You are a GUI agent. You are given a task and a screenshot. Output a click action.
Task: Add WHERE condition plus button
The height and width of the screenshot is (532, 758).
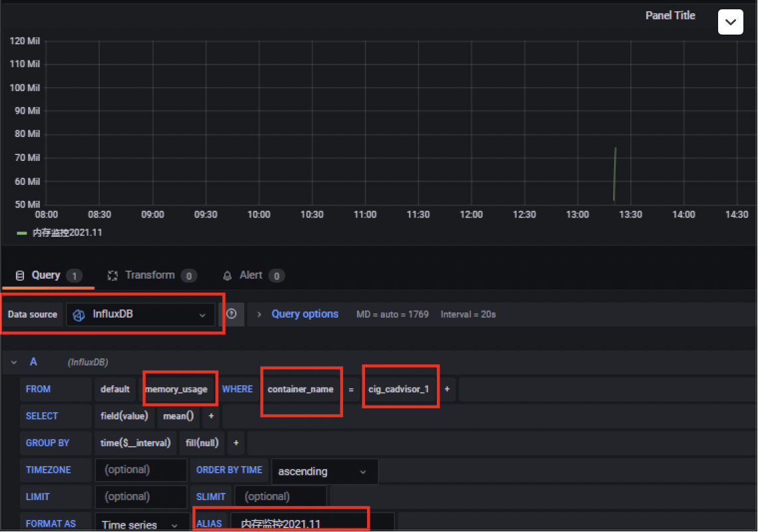pos(447,389)
